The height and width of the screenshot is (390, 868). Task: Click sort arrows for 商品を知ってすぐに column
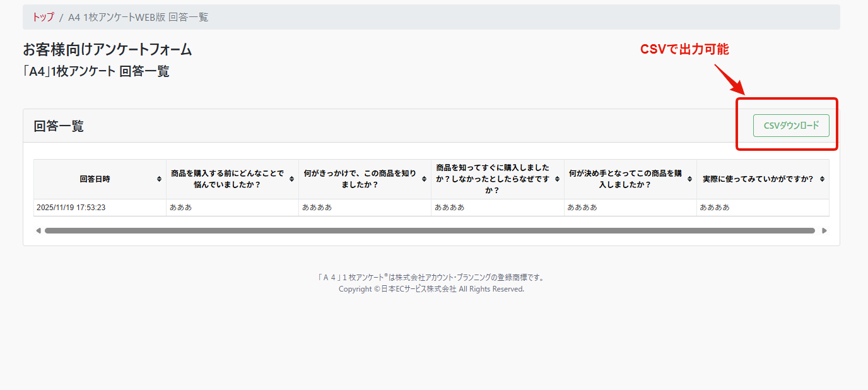point(557,179)
